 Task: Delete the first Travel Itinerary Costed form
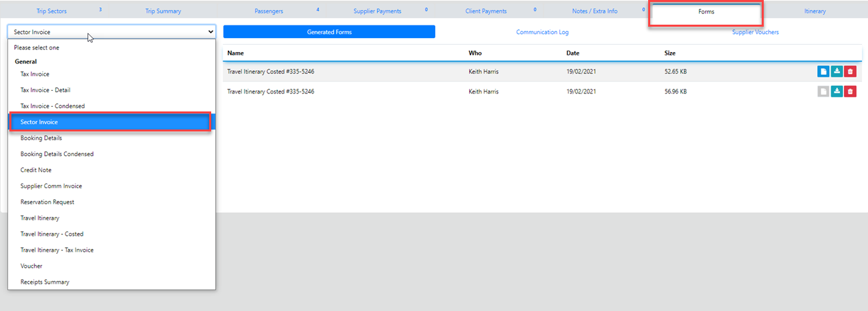tap(850, 71)
